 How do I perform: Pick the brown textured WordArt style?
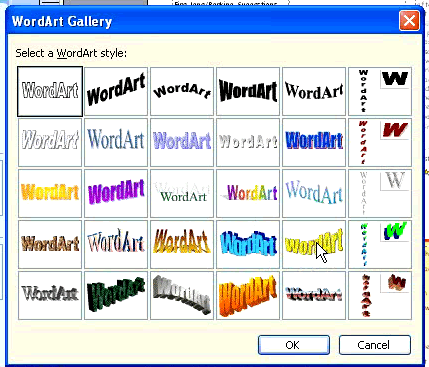coord(50,244)
